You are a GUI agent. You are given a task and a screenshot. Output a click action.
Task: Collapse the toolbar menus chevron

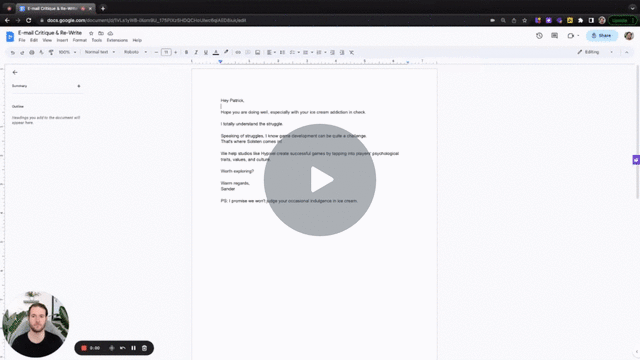(627, 52)
